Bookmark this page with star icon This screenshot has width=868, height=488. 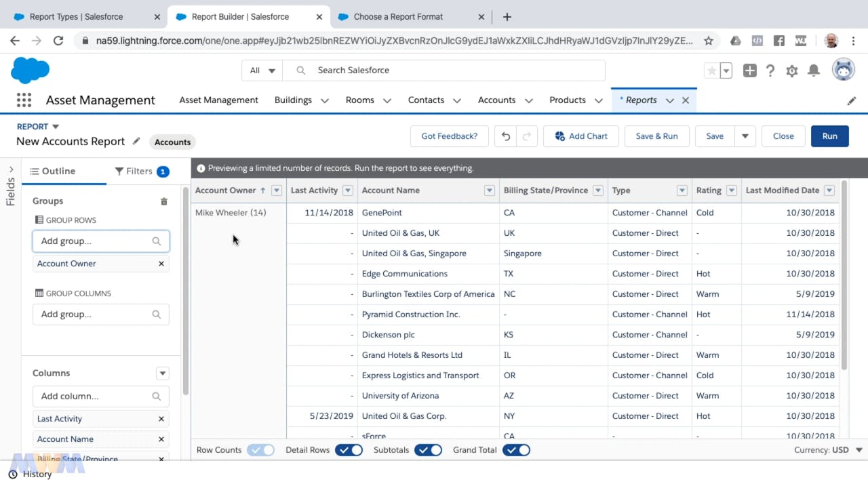709,41
